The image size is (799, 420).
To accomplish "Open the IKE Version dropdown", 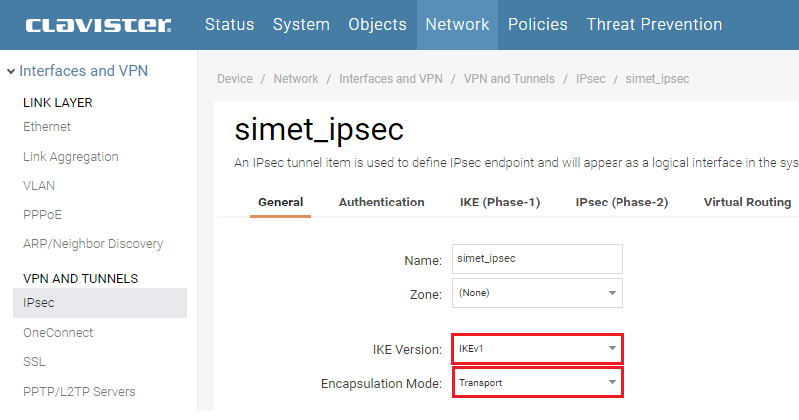I will [537, 349].
